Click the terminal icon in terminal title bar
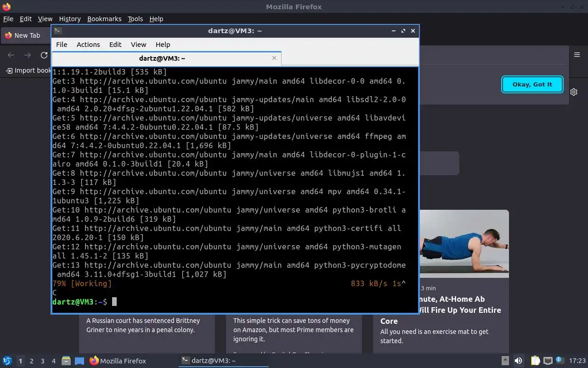This screenshot has height=368, width=588. 57,31
